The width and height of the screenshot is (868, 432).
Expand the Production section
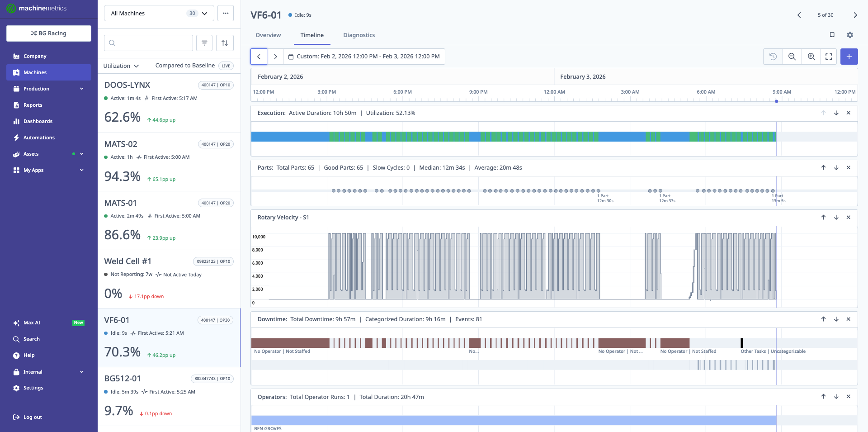pyautogui.click(x=81, y=89)
